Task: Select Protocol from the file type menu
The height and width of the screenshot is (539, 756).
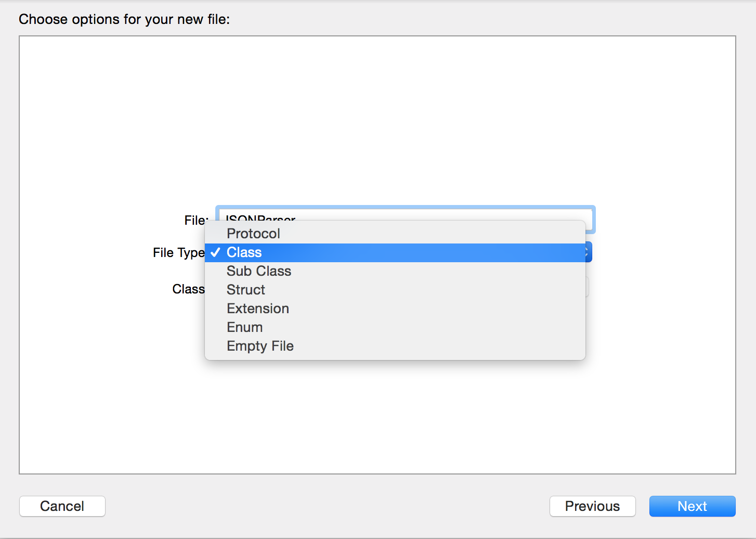Action: [253, 234]
